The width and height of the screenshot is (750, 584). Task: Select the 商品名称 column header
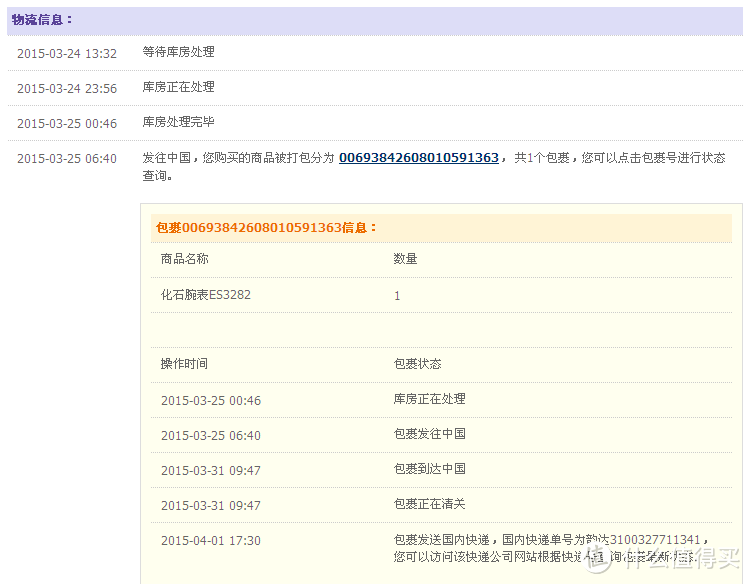185,259
